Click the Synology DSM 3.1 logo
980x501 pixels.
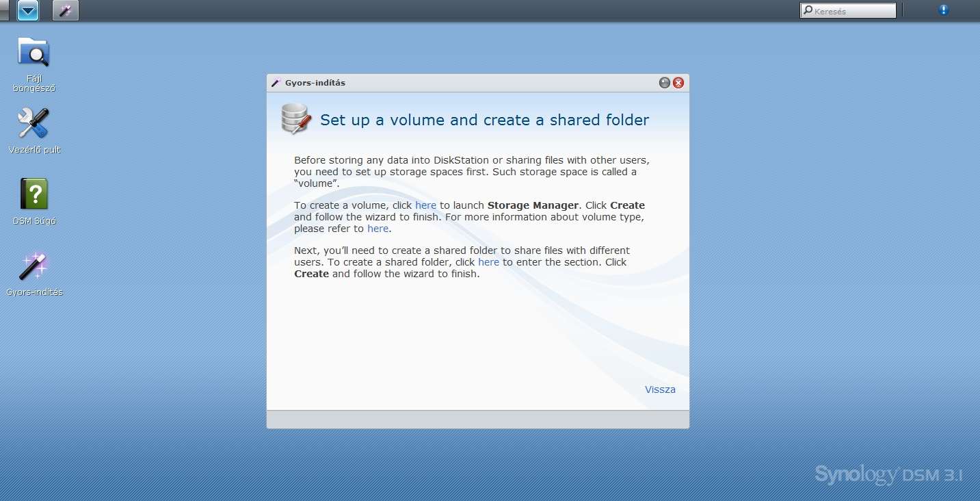pyautogui.click(x=888, y=475)
